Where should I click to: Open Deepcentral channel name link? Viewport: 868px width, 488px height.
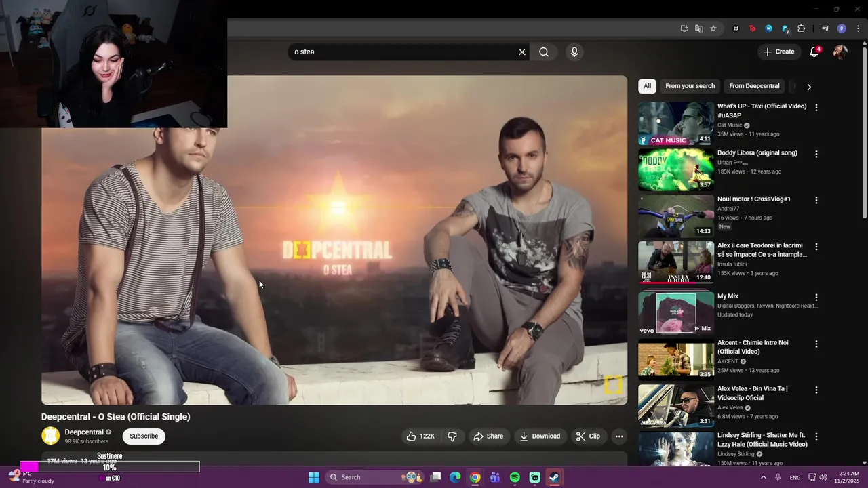click(84, 432)
